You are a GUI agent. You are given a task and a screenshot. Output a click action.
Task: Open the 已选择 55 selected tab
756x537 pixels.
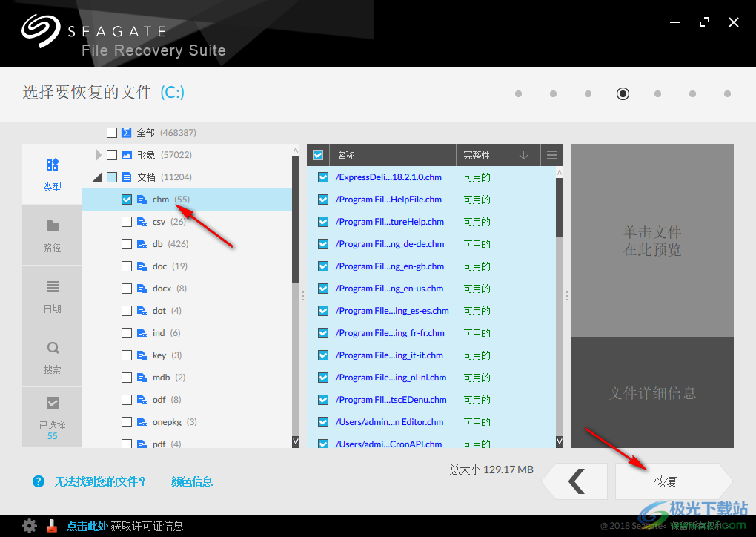coord(52,418)
